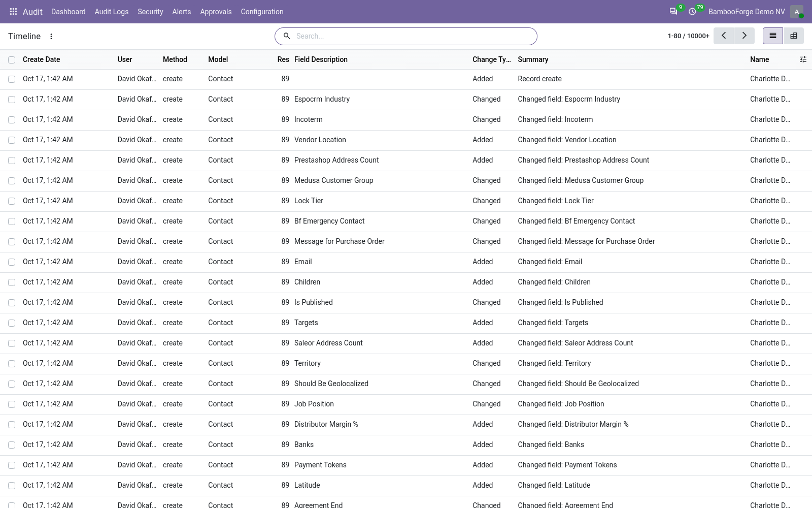This screenshot has height=508, width=812.
Task: Open Timeline actions kebab menu
Action: (51, 36)
